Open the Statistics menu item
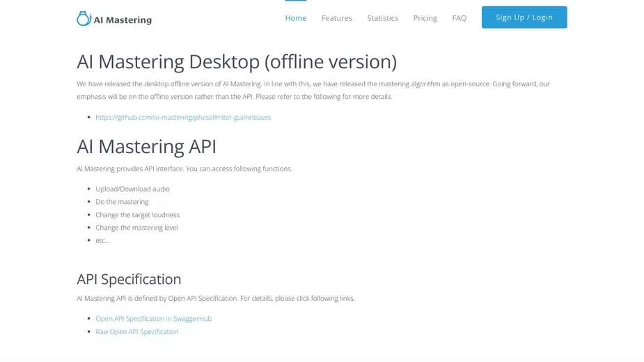 pyautogui.click(x=382, y=18)
